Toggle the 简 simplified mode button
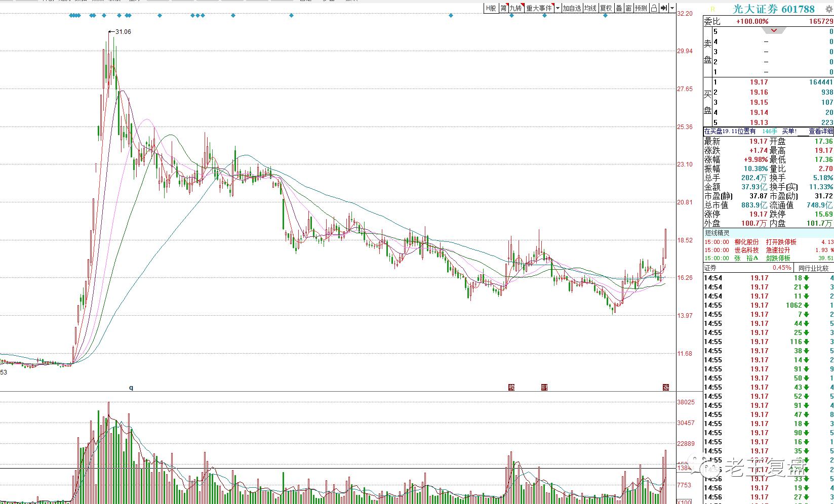The width and height of the screenshot is (834, 504). pos(504,8)
